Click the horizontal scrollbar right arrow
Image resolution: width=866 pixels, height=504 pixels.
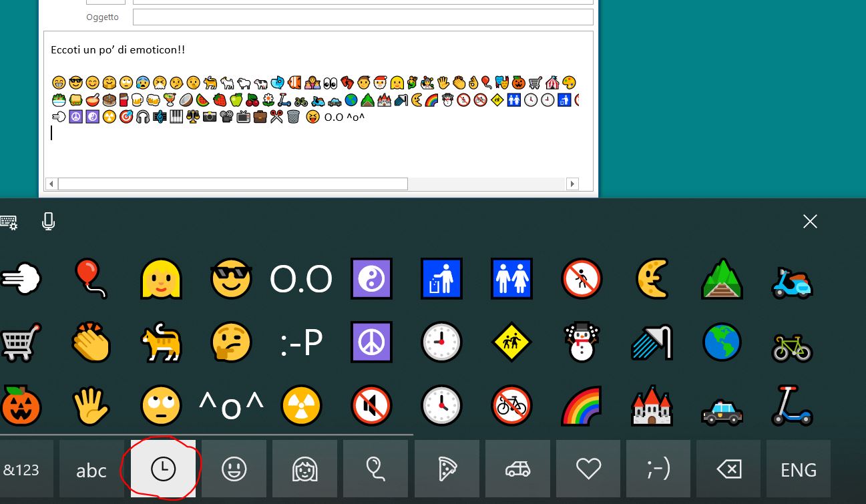coord(572,184)
